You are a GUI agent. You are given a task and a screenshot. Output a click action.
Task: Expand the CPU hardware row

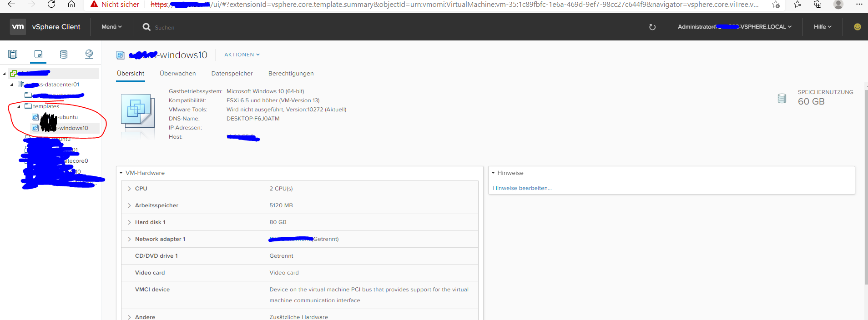pos(129,189)
